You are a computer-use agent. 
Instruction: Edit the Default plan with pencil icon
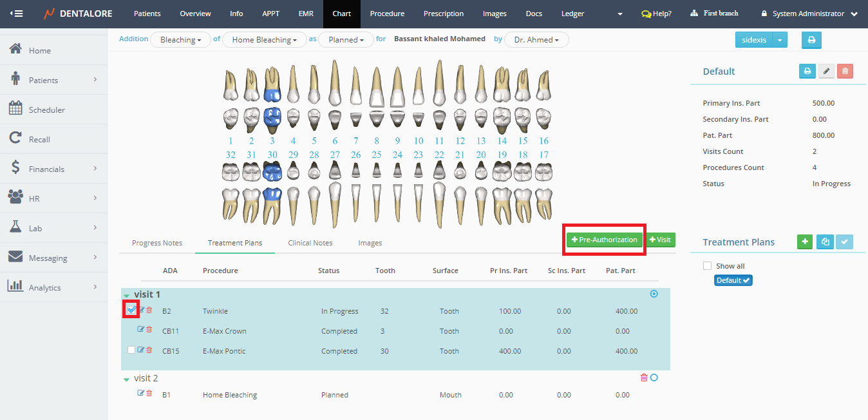tap(826, 72)
